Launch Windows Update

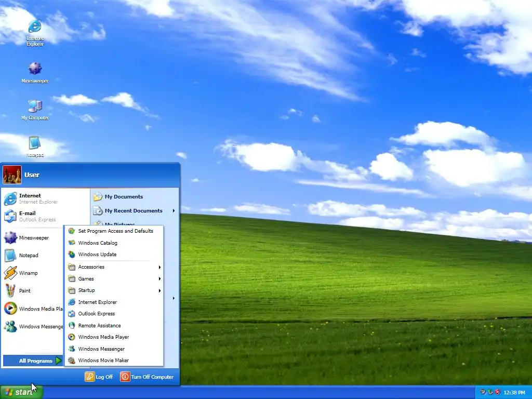tap(114, 254)
